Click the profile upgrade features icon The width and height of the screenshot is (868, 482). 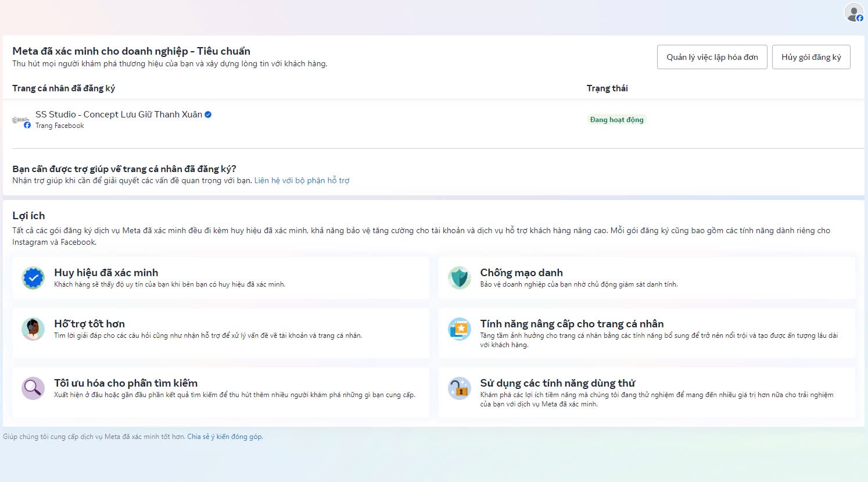point(459,329)
